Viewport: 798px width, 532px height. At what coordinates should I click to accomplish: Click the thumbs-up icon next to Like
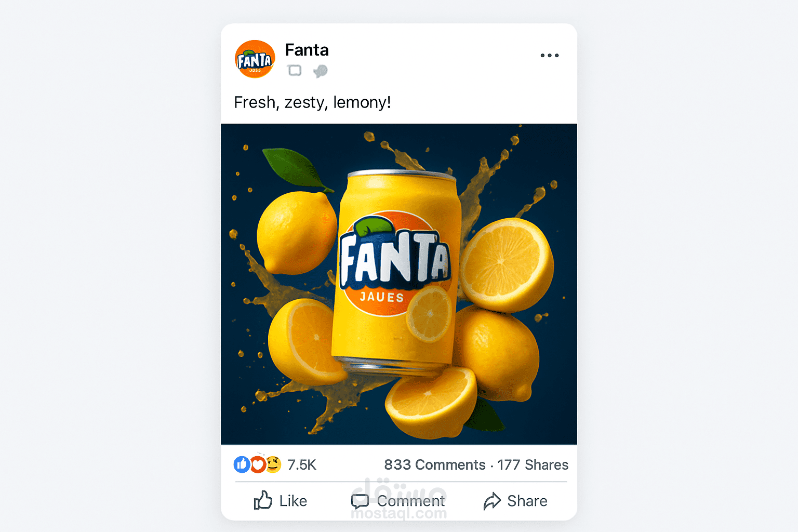pos(264,501)
